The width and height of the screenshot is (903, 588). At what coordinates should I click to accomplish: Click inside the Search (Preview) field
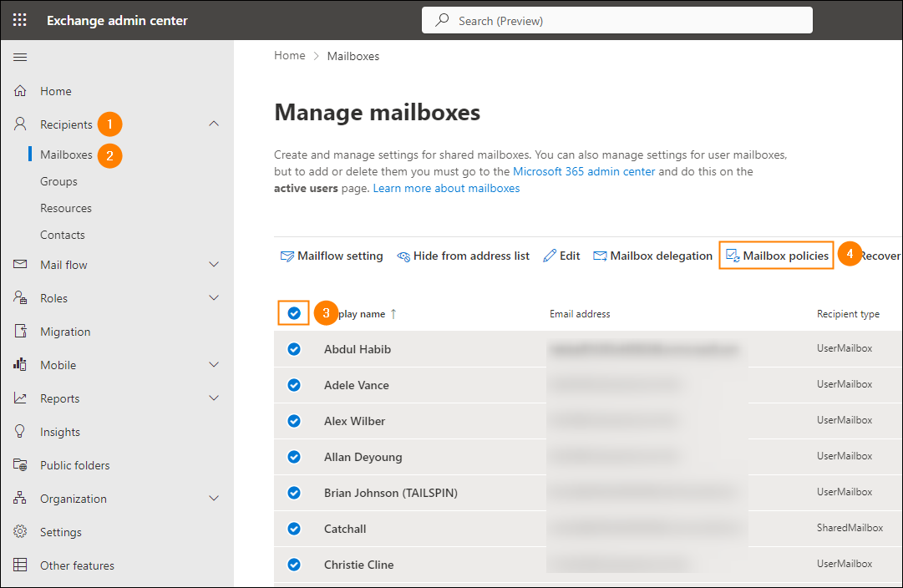click(x=616, y=19)
